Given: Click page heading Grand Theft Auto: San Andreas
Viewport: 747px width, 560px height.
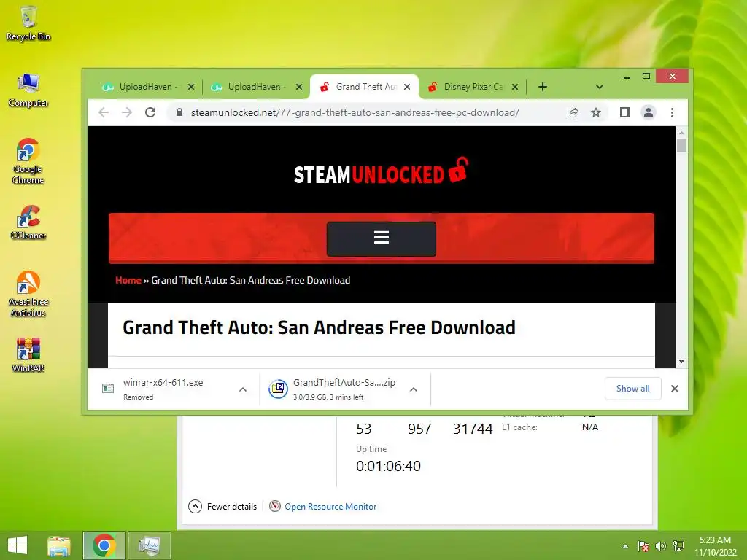Looking at the screenshot, I should 319,327.
